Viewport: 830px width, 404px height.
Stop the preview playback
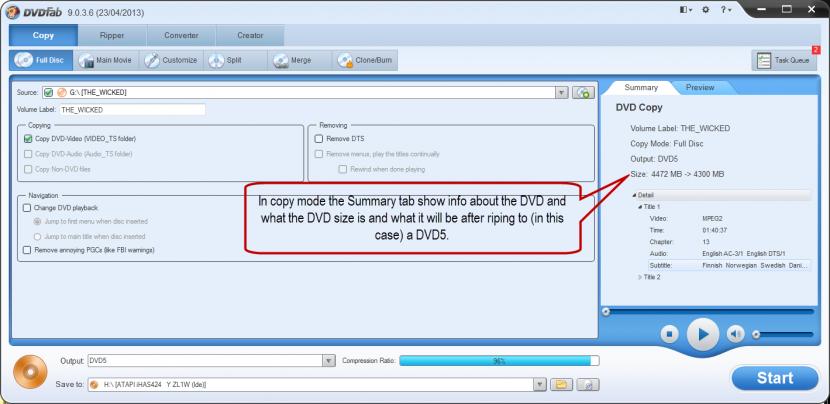click(x=670, y=334)
